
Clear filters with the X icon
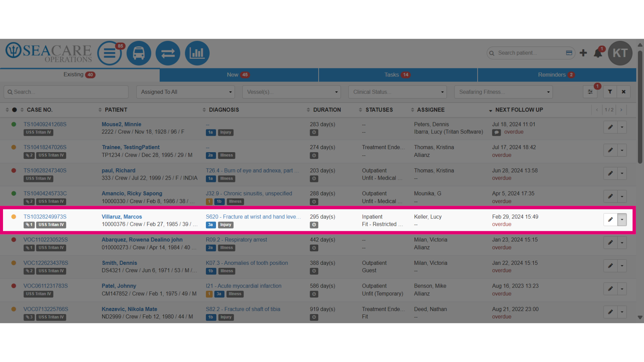[624, 92]
